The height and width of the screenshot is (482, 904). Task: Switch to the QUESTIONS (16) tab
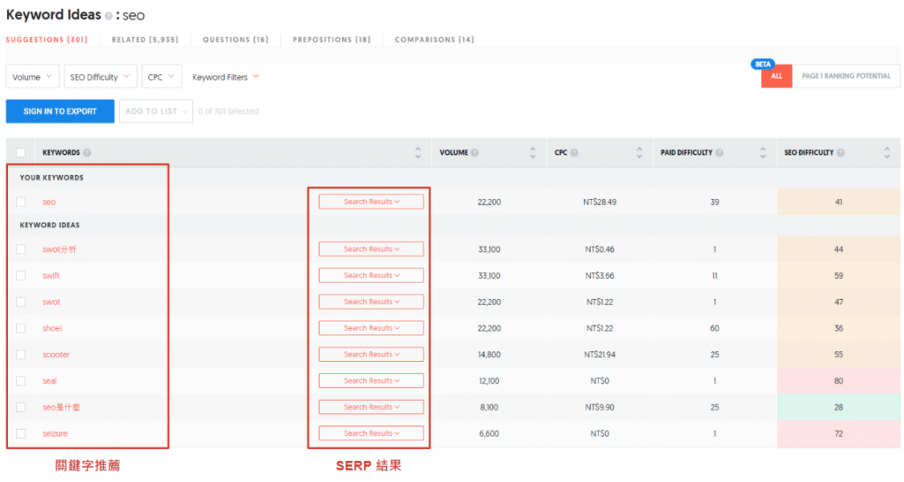click(235, 40)
